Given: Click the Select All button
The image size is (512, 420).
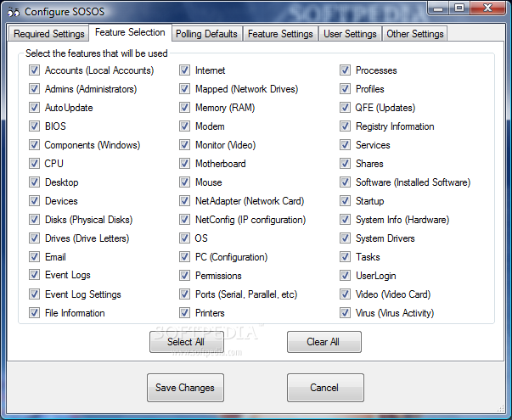Looking at the screenshot, I should pyautogui.click(x=187, y=342).
